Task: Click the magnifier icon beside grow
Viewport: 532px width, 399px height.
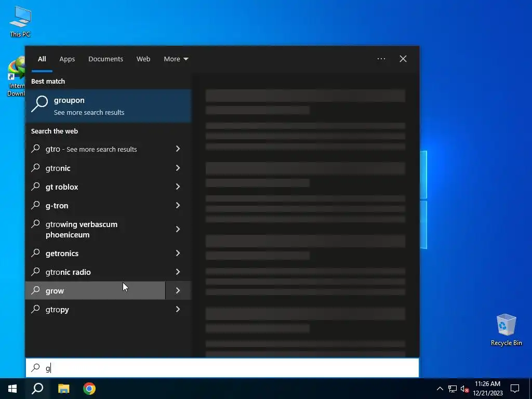Action: tap(36, 290)
